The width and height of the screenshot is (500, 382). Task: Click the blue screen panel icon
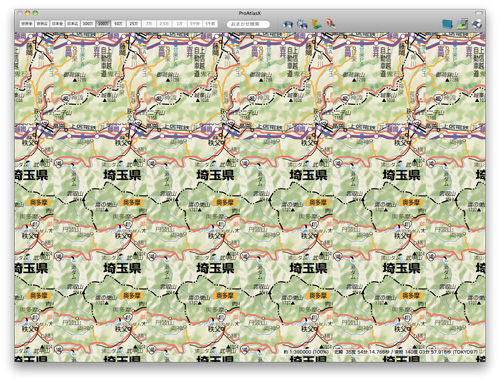447,24
